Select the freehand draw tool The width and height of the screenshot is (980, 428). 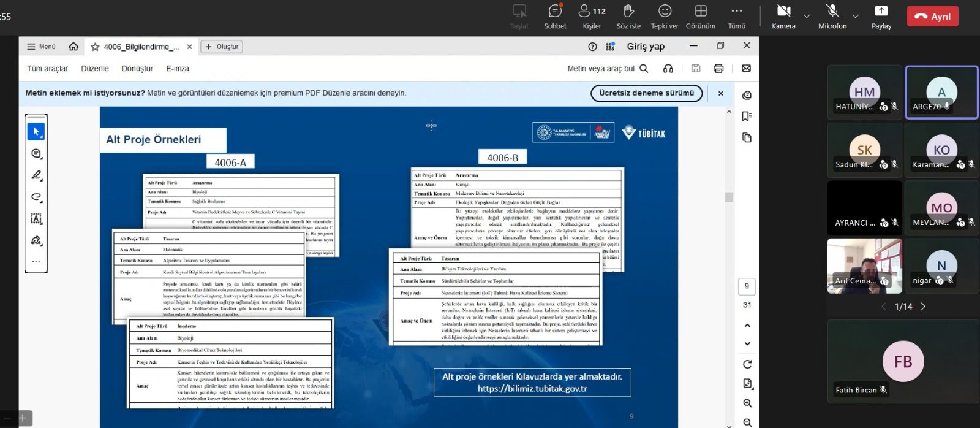[36, 197]
